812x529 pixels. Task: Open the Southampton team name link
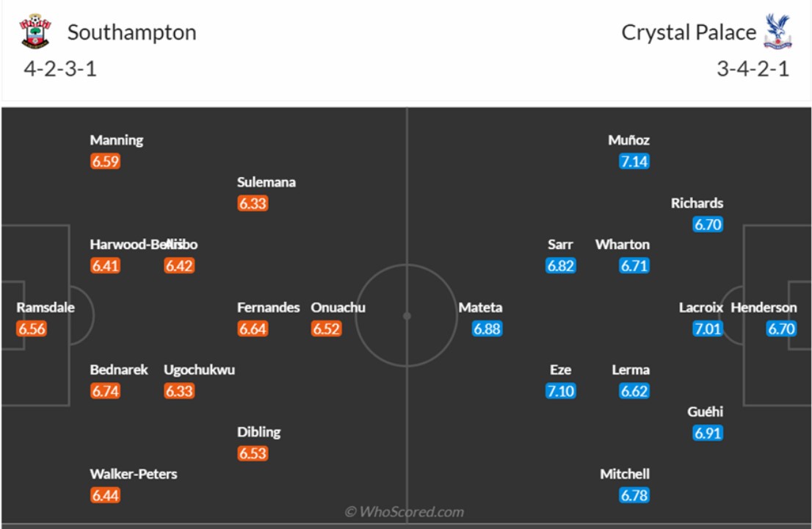point(131,32)
